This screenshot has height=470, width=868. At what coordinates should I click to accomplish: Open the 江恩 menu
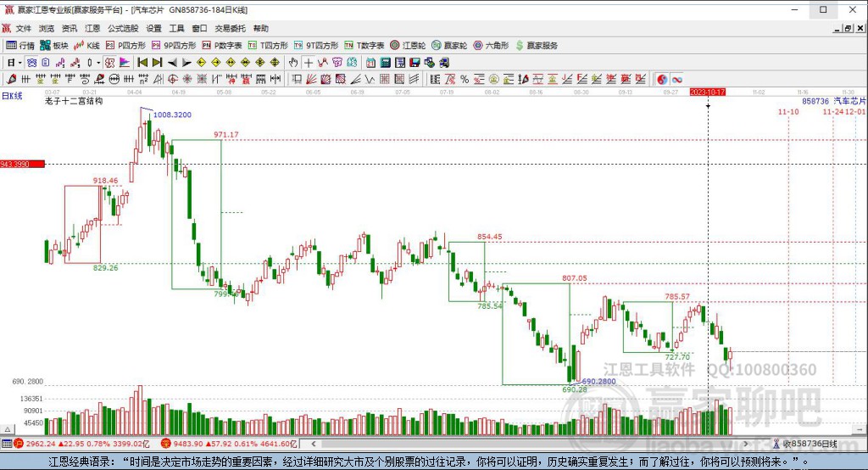pos(92,28)
